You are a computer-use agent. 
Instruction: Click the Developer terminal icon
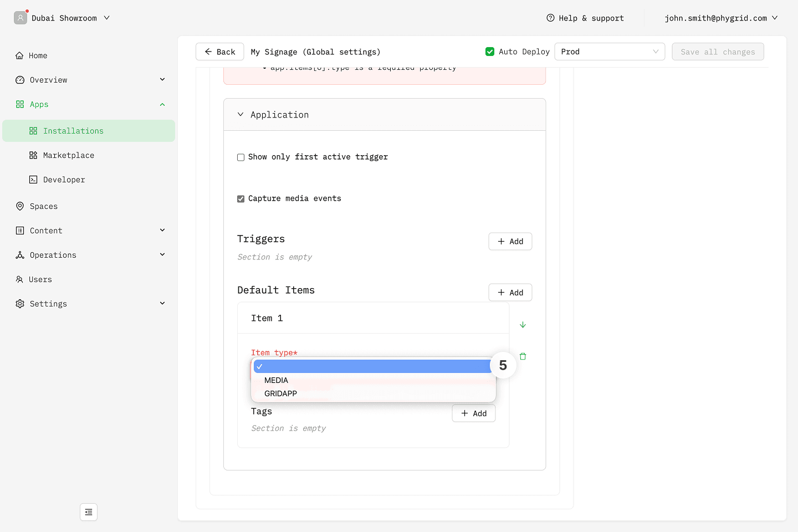33,180
